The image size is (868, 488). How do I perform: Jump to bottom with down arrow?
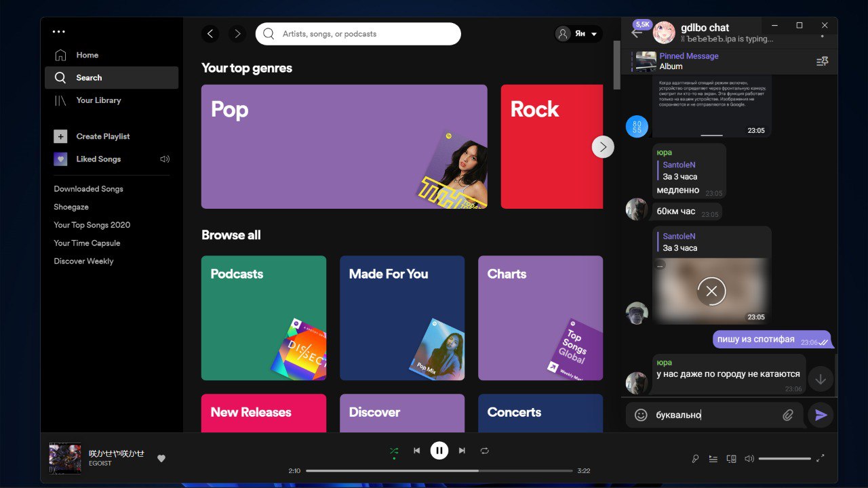tap(821, 380)
